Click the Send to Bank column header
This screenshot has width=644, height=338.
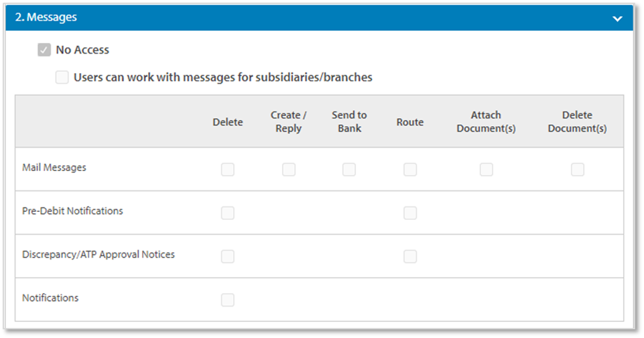point(349,122)
